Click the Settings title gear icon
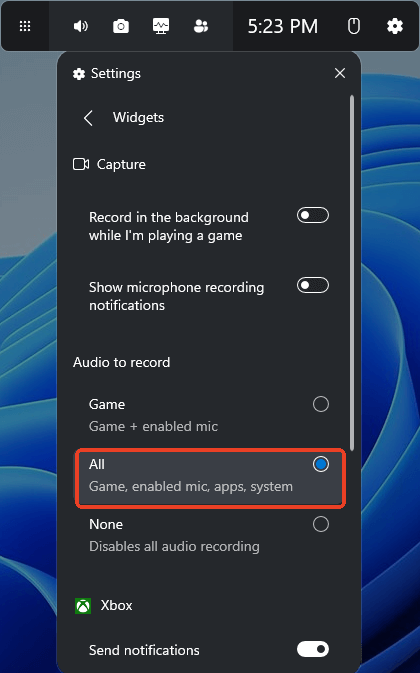Viewport: 420px width, 673px height. pyautogui.click(x=79, y=74)
